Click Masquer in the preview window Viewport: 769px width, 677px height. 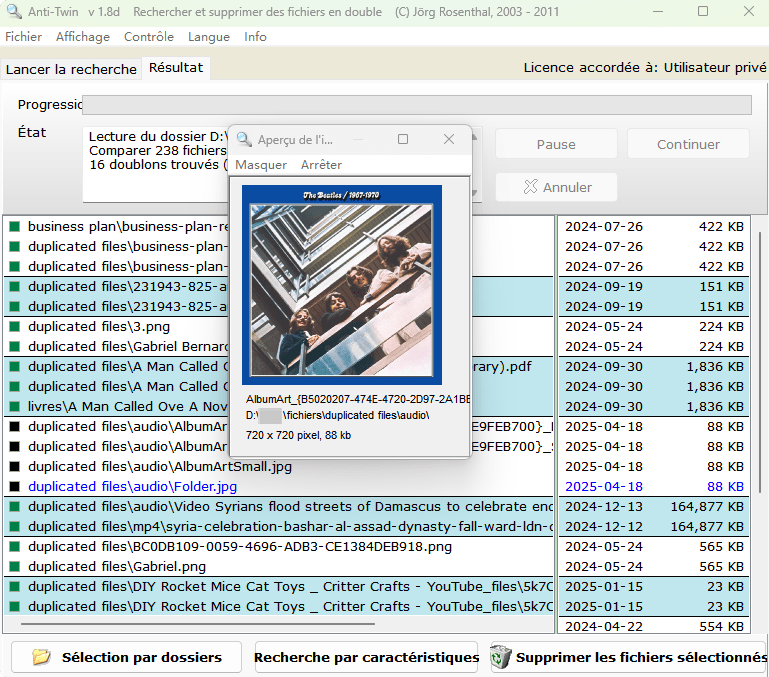tap(261, 165)
